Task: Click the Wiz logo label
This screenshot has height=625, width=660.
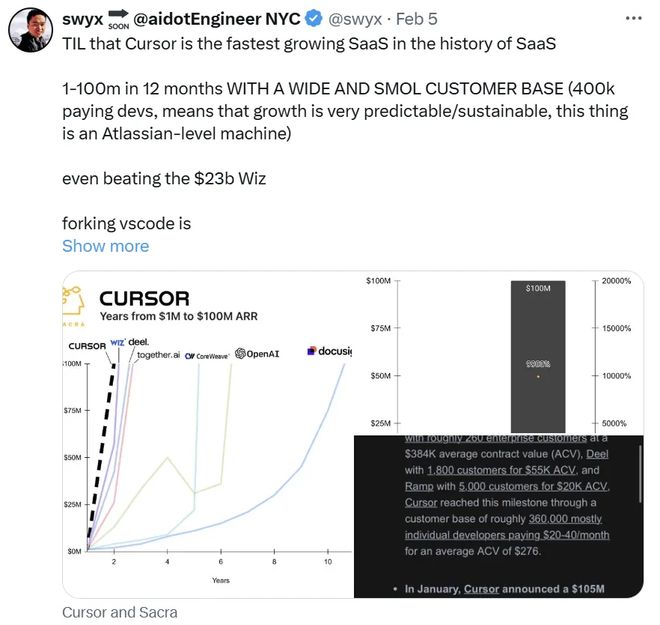Action: click(x=117, y=343)
